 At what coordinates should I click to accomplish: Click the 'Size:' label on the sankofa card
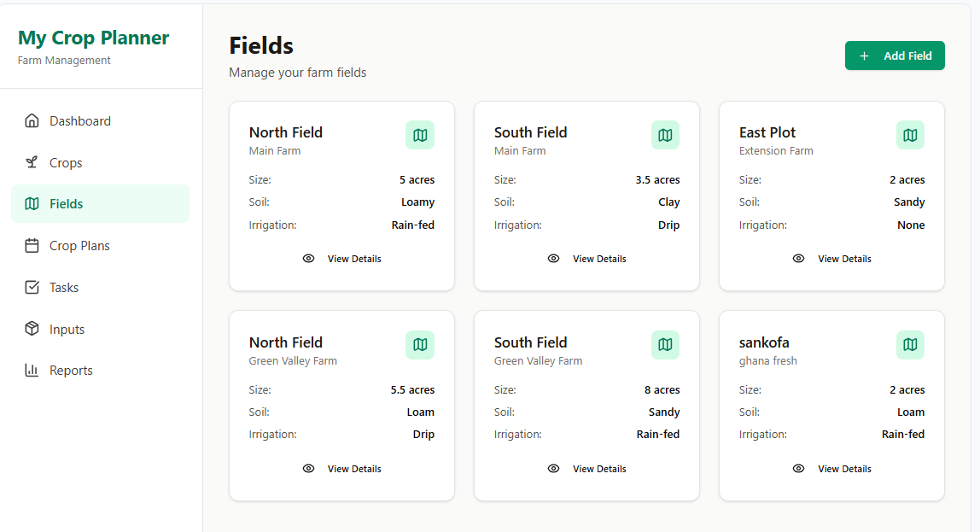[750, 390]
